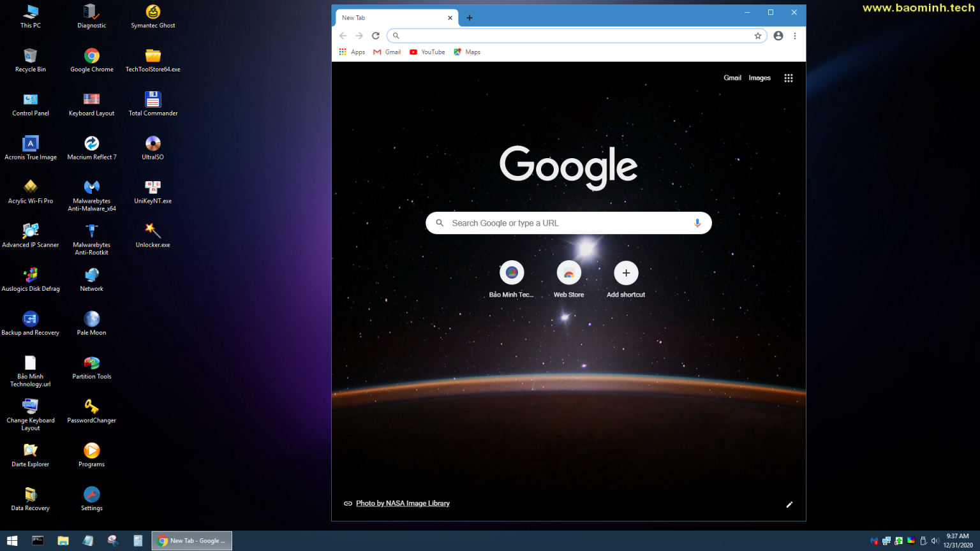The image size is (980, 551).
Task: Select the Darte Explorer desktop icon
Action: (30, 456)
